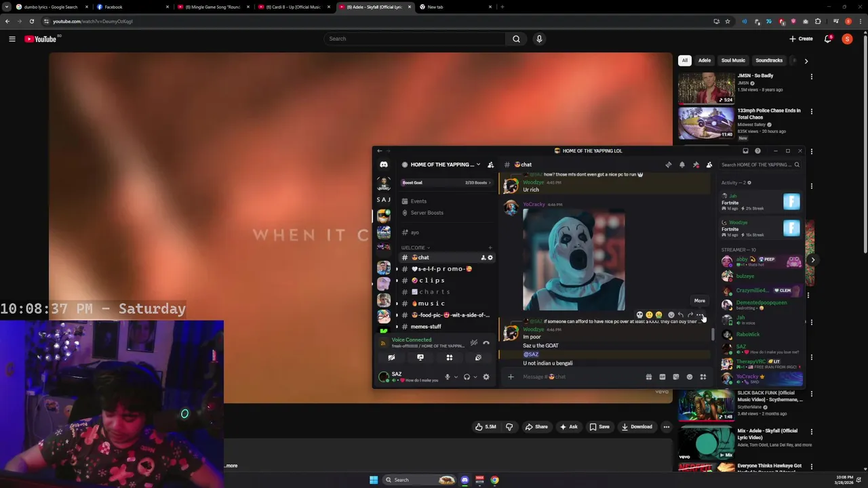Expand the s-e-l-f-p-r-o-m-o channel arrow
The image size is (868, 488).
click(397, 269)
